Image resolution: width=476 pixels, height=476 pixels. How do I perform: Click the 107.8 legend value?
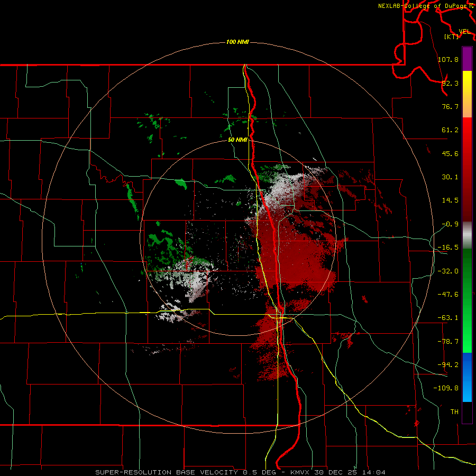[x=448, y=59]
